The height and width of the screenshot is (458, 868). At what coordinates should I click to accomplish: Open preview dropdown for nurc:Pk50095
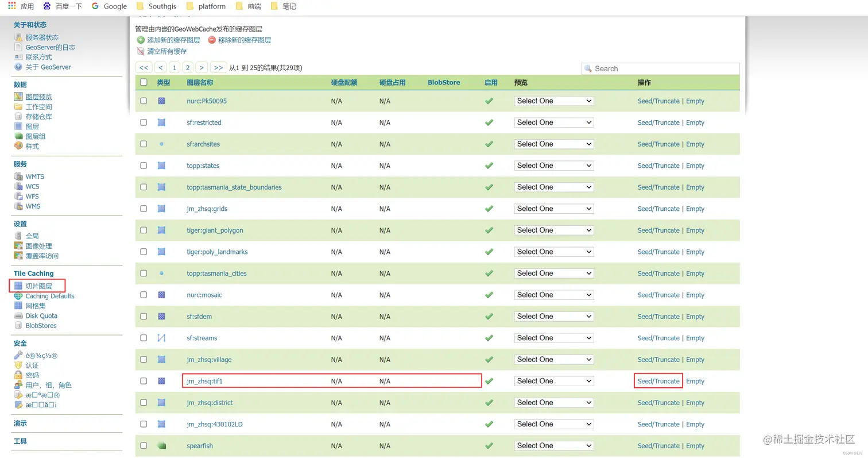click(553, 101)
